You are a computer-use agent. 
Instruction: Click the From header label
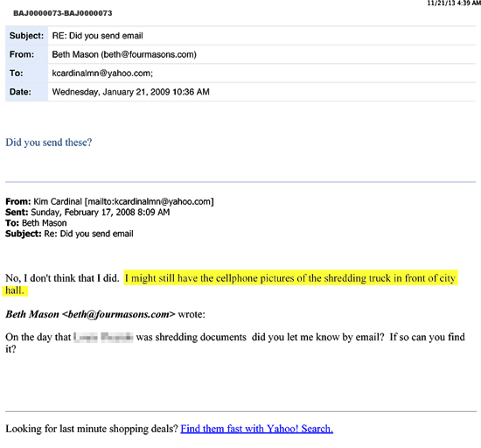[22, 54]
